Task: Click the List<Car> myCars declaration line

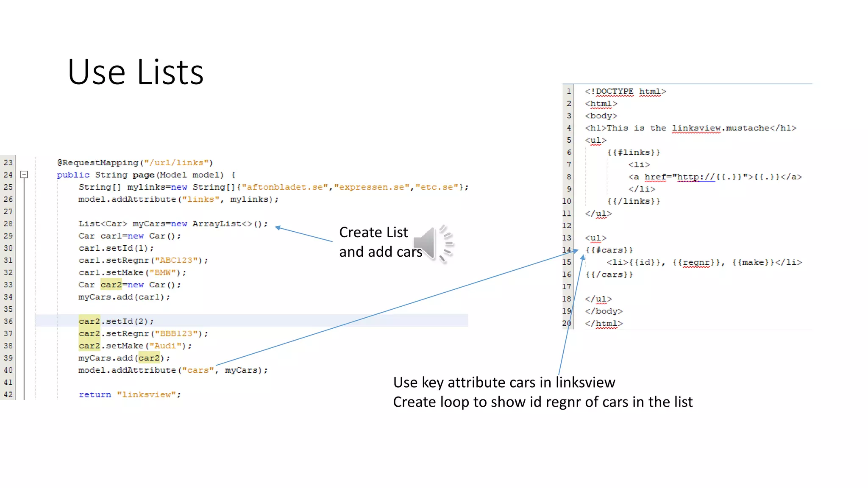Action: 173,224
